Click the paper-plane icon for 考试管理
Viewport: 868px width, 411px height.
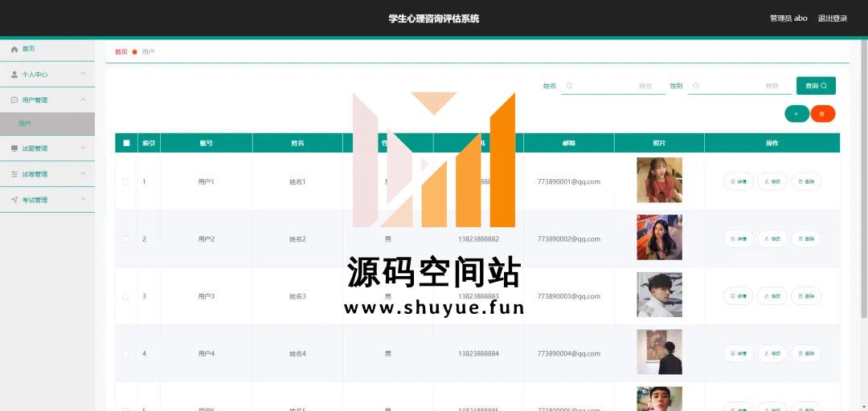[x=15, y=200]
